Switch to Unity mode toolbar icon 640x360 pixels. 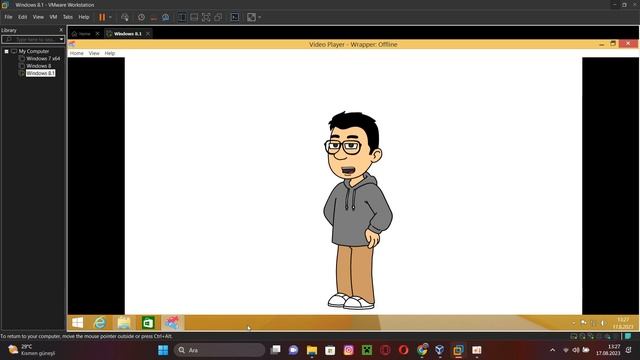click(x=218, y=17)
